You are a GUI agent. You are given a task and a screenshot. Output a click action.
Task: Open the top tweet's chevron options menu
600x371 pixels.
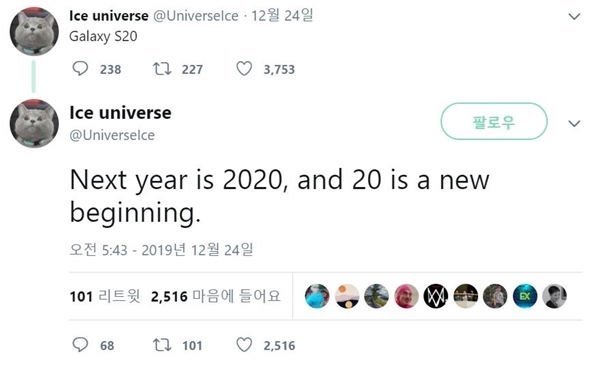click(x=574, y=16)
